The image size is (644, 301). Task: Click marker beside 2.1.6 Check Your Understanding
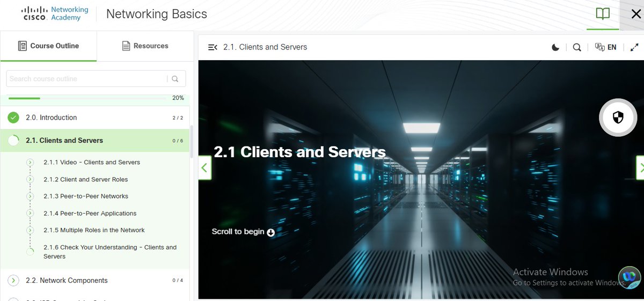30,251
